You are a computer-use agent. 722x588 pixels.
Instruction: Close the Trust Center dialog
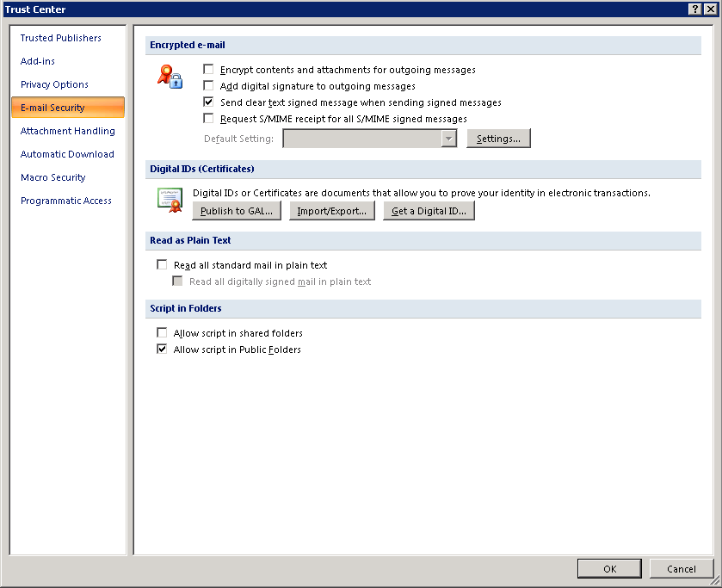pyautogui.click(x=711, y=9)
